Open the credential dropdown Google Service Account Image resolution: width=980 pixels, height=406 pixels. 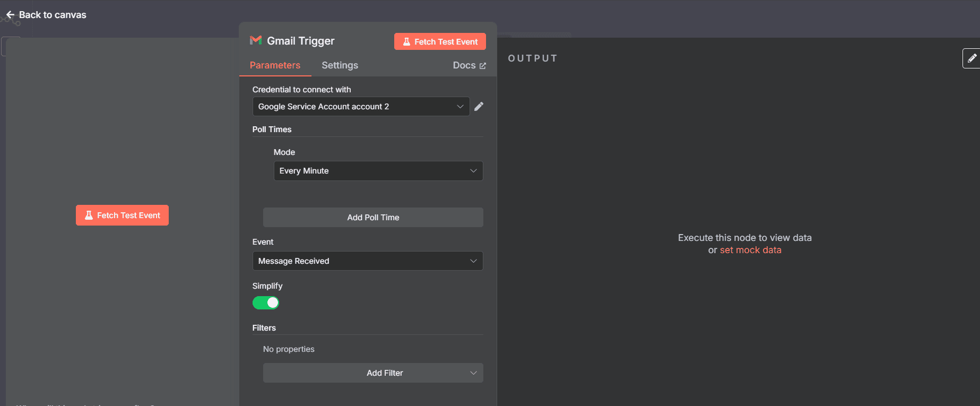coord(361,107)
